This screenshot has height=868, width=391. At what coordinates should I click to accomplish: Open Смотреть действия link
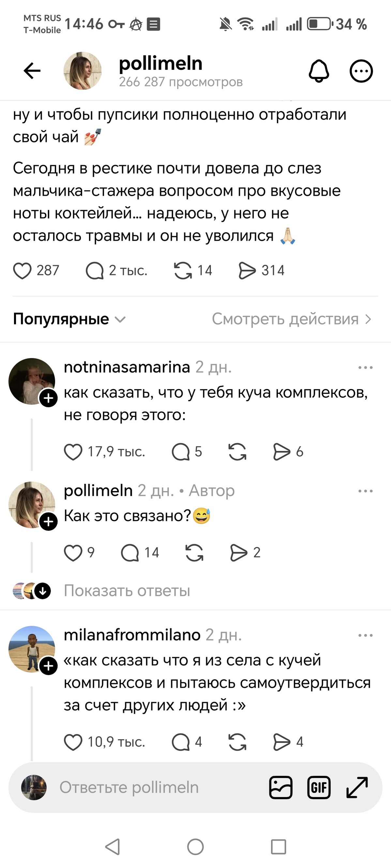click(x=292, y=319)
